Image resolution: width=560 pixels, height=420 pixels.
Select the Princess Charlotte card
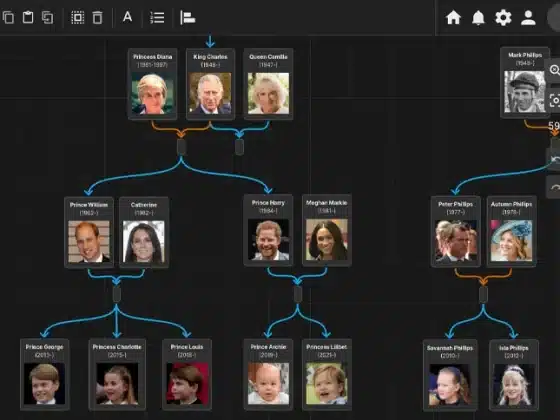coord(117,374)
